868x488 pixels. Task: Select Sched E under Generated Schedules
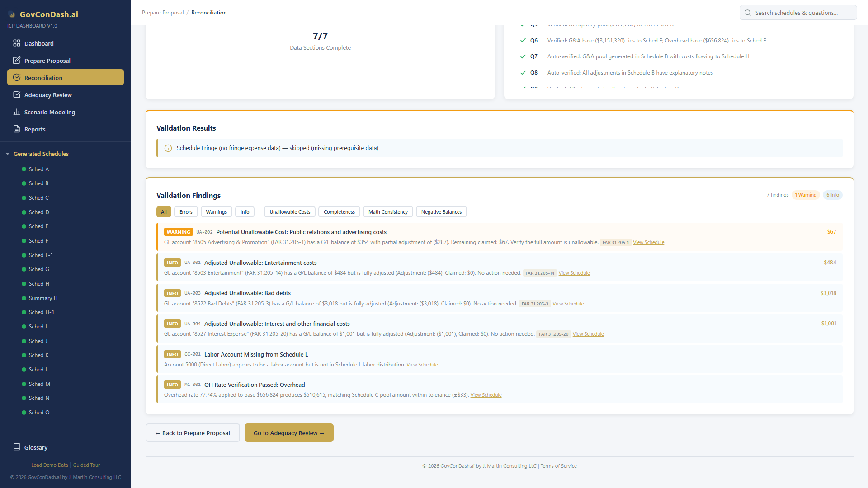point(38,226)
